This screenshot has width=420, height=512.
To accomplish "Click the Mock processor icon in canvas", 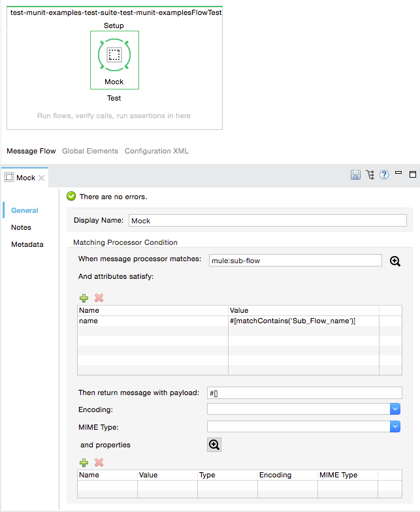I will click(114, 56).
